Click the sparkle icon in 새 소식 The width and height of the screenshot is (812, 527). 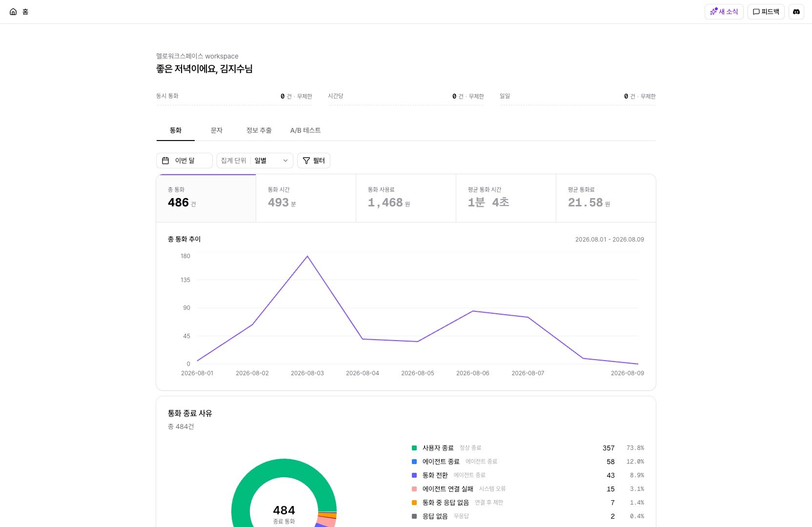pos(713,12)
